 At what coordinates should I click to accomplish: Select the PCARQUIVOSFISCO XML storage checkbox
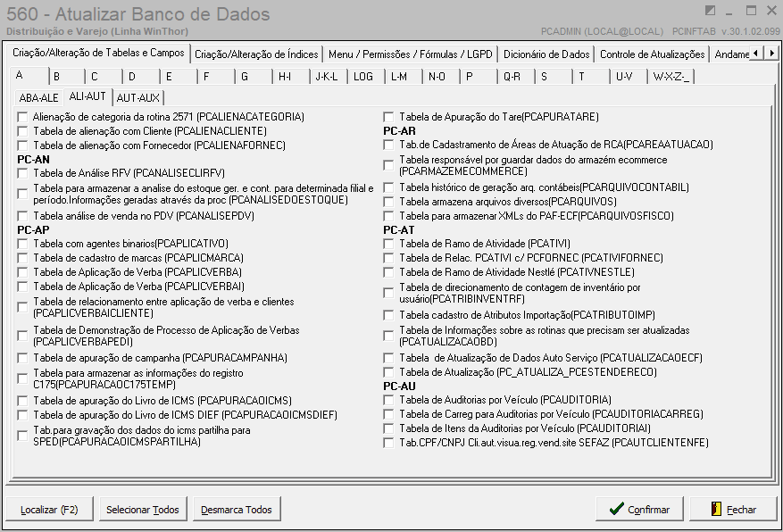click(388, 216)
